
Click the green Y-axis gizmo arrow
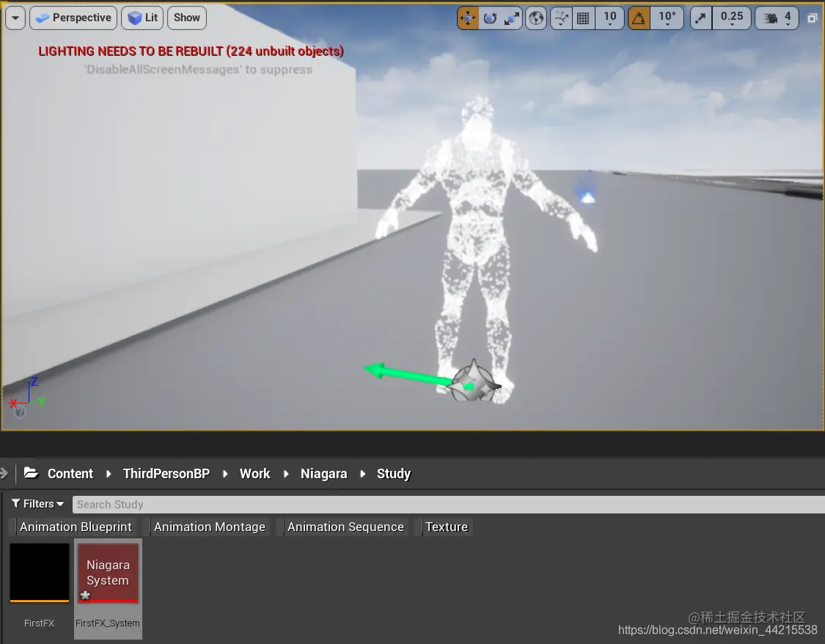point(408,375)
